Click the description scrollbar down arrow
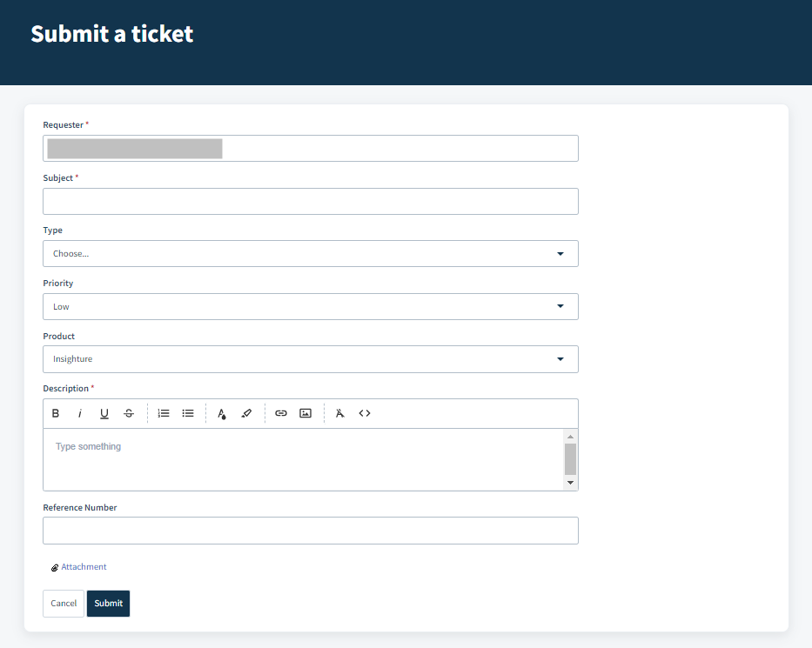812x648 pixels. click(570, 483)
